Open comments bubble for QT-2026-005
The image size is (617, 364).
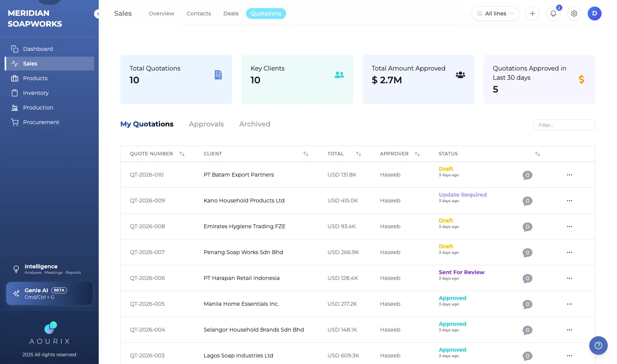click(528, 304)
